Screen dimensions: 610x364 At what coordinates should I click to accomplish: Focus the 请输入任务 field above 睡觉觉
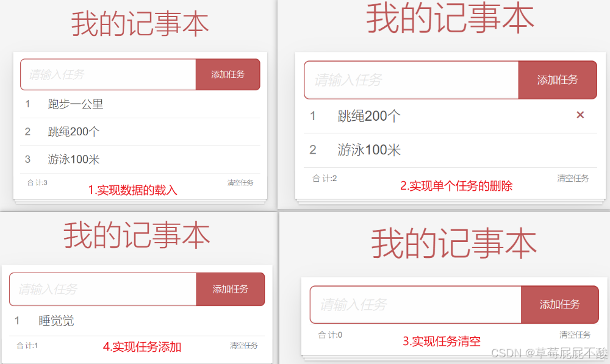102,290
